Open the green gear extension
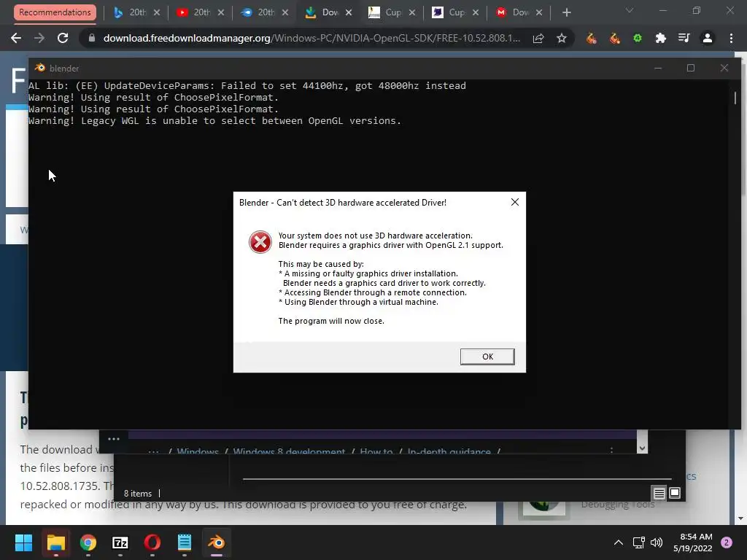This screenshot has width=747, height=560. [638, 38]
